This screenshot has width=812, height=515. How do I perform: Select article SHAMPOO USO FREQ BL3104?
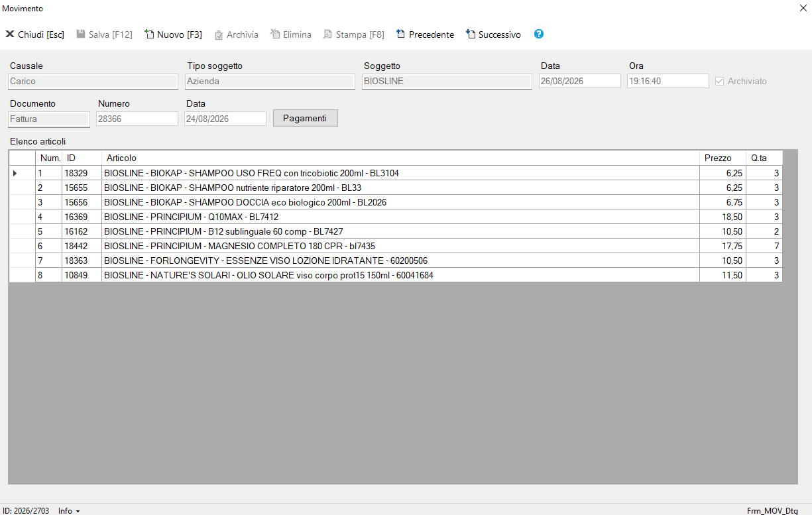click(401, 173)
